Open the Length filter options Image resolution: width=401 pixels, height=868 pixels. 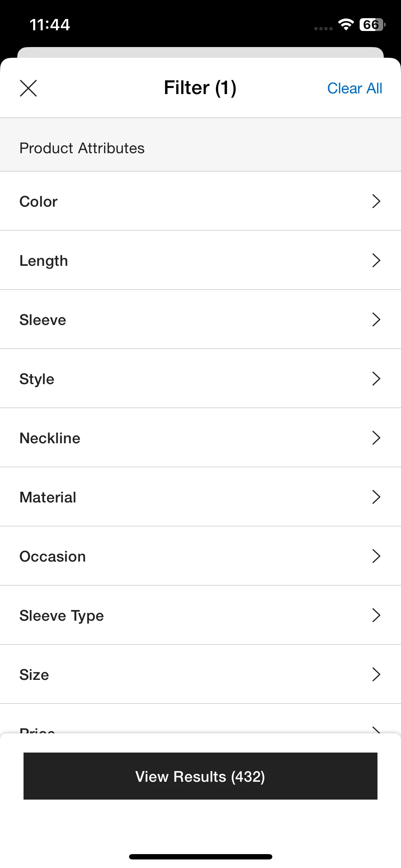(200, 260)
